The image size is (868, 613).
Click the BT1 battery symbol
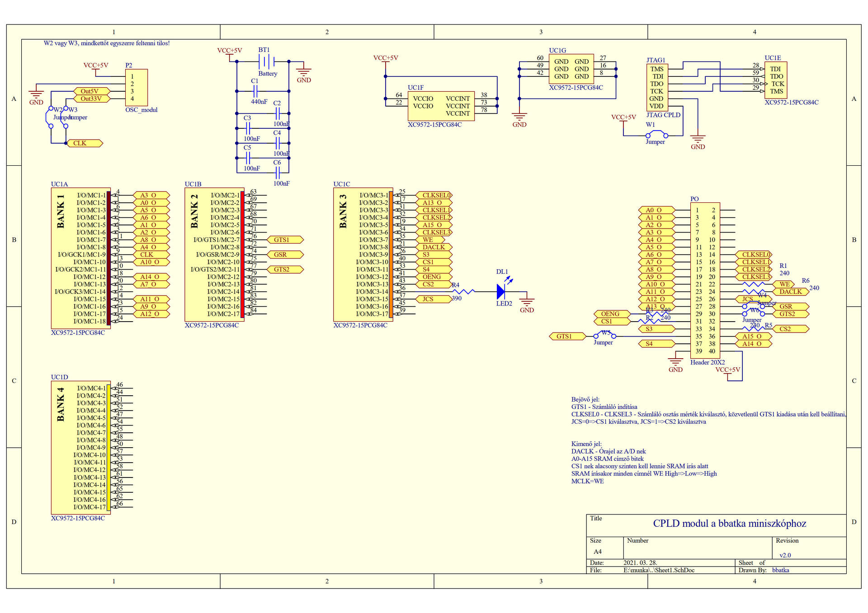coord(267,61)
